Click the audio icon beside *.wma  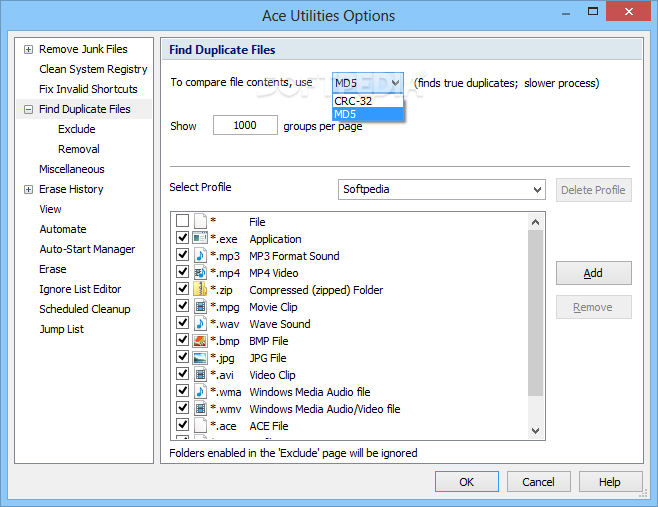tap(200, 391)
